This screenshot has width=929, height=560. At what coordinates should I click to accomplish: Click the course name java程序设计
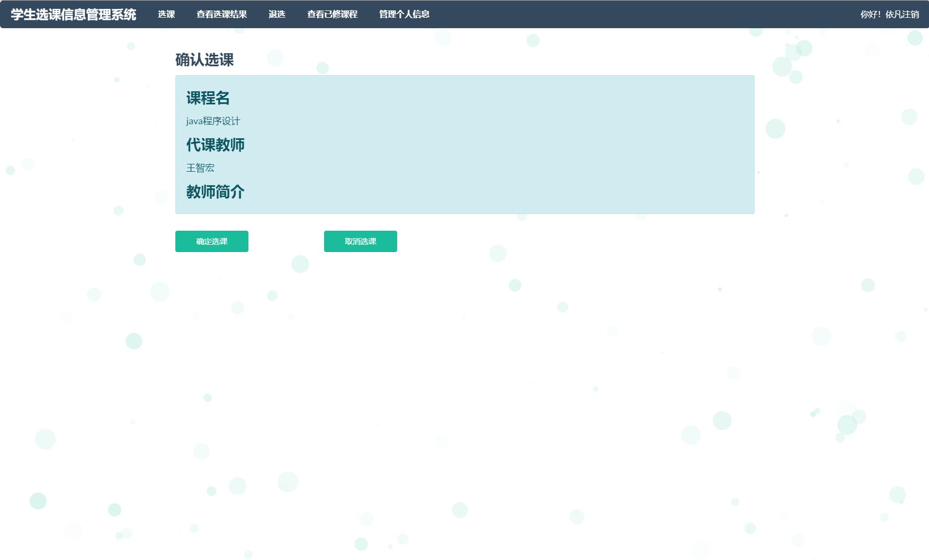click(x=213, y=121)
